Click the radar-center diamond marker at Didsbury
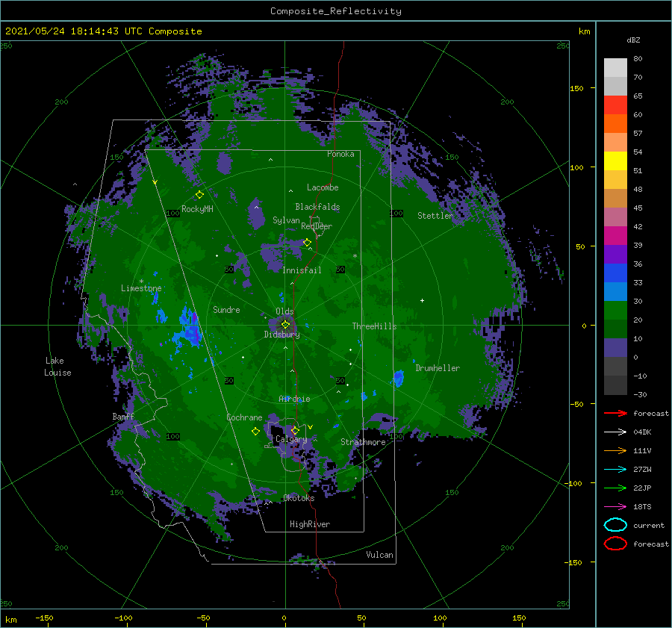Screen dimensions: 672x628 pyautogui.click(x=285, y=325)
